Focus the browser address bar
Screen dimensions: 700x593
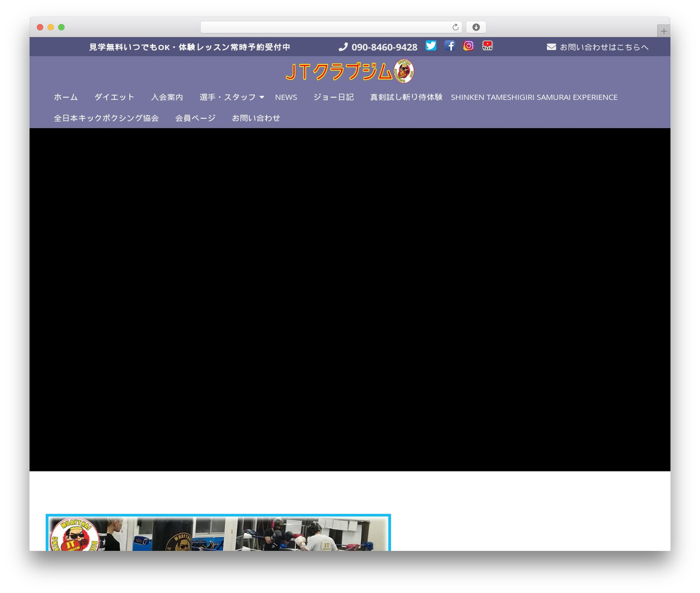331,27
